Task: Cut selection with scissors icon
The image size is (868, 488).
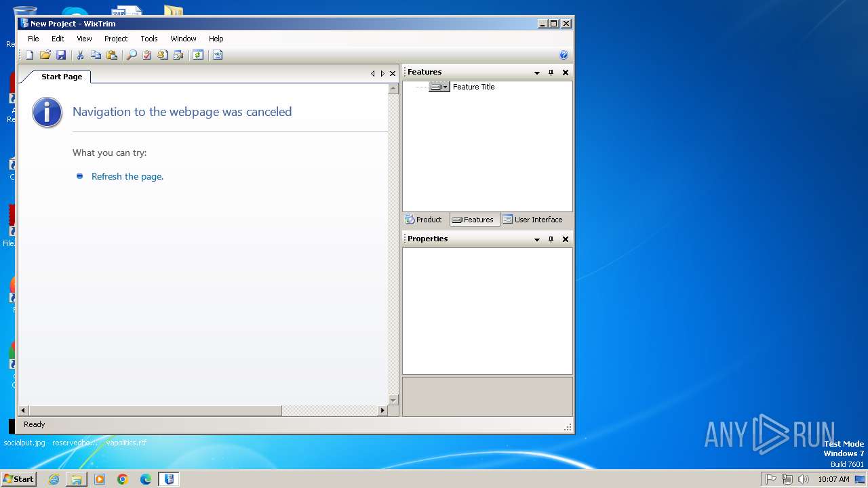Action: pyautogui.click(x=80, y=55)
